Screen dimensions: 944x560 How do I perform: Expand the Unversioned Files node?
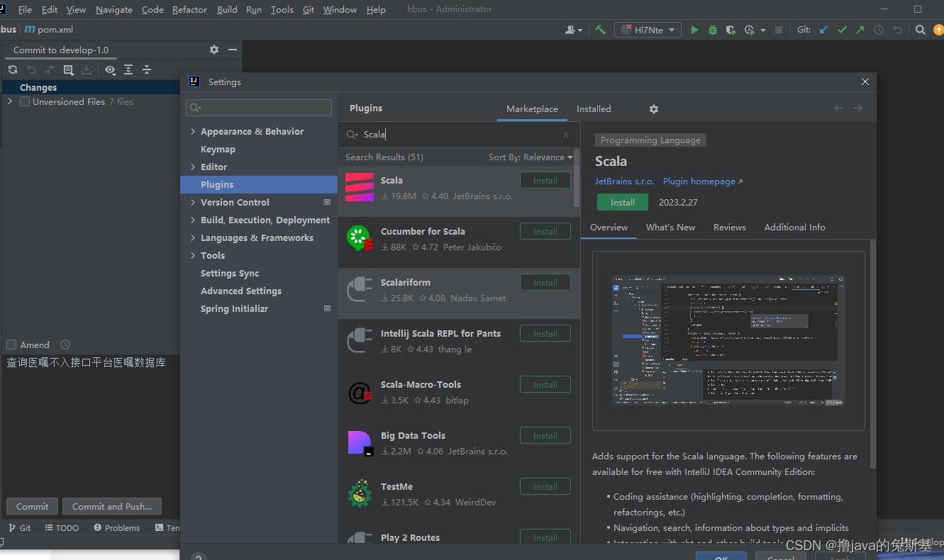[x=10, y=101]
